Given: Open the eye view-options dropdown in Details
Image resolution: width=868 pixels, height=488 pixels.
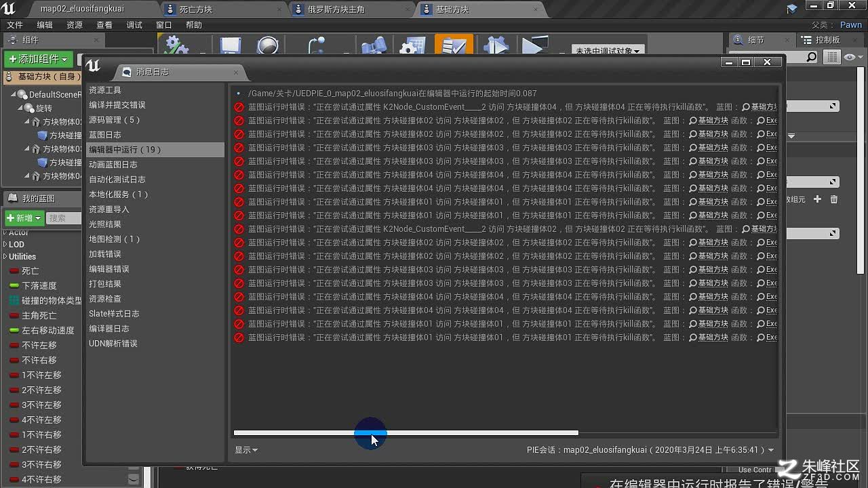Looking at the screenshot, I should coord(853,58).
